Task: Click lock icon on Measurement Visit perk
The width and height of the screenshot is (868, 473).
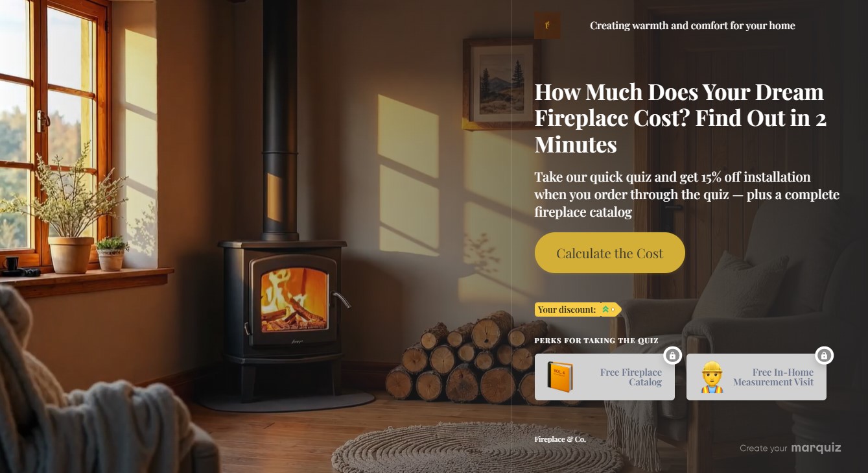Action: pyautogui.click(x=824, y=356)
